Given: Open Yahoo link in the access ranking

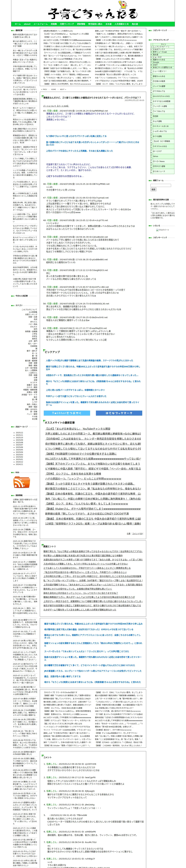Looking at the screenshot, I should (156, 156).
